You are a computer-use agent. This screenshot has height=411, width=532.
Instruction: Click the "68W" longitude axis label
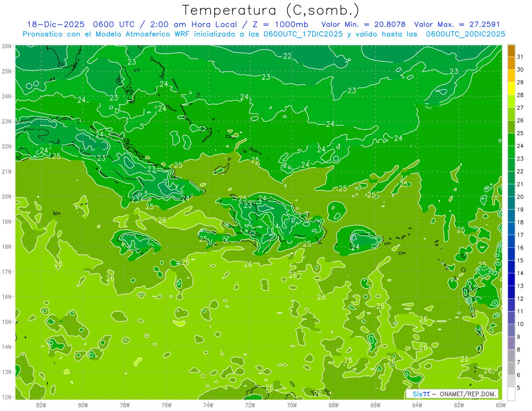coord(333,405)
